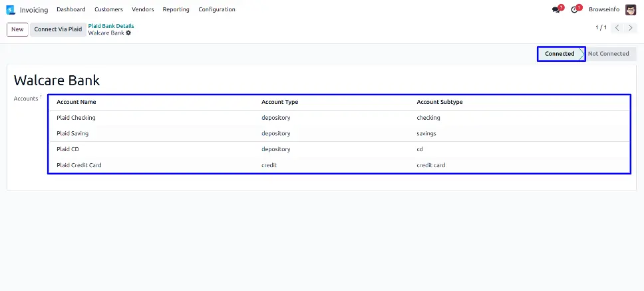Open the chat messages icon
This screenshot has height=291, width=644.
[x=556, y=10]
